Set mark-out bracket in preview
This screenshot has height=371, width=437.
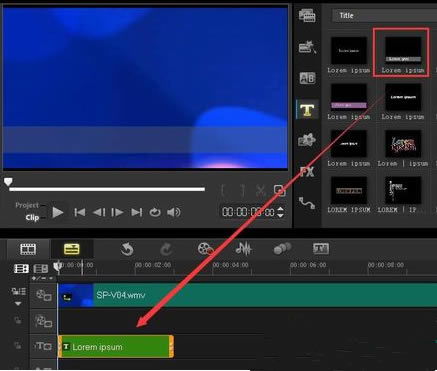pyautogui.click(x=243, y=191)
